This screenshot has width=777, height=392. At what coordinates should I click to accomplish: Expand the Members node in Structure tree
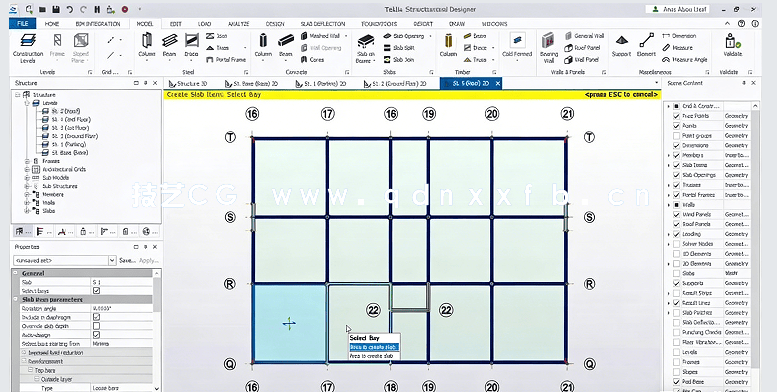(x=27, y=194)
